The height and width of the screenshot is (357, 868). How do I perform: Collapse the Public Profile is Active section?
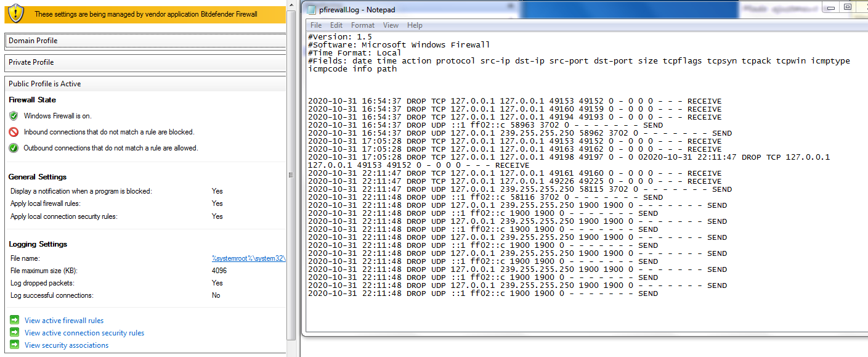click(145, 84)
